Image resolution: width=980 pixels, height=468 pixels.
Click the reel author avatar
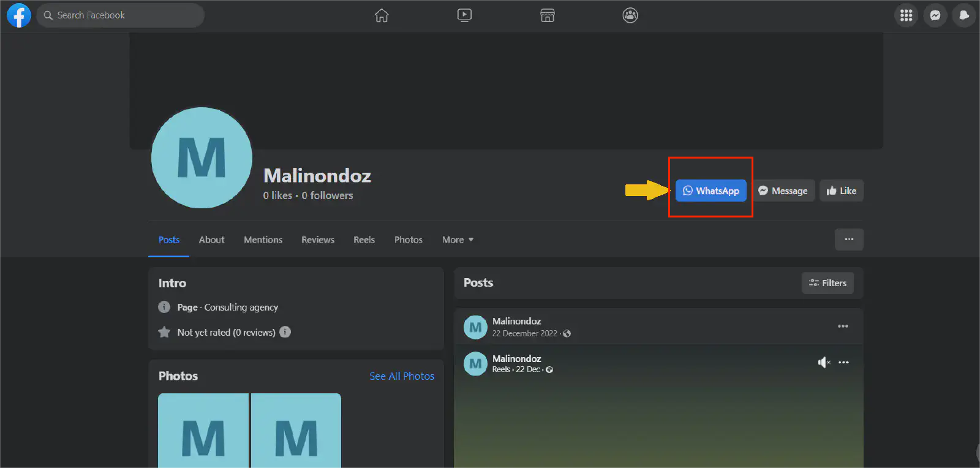475,364
